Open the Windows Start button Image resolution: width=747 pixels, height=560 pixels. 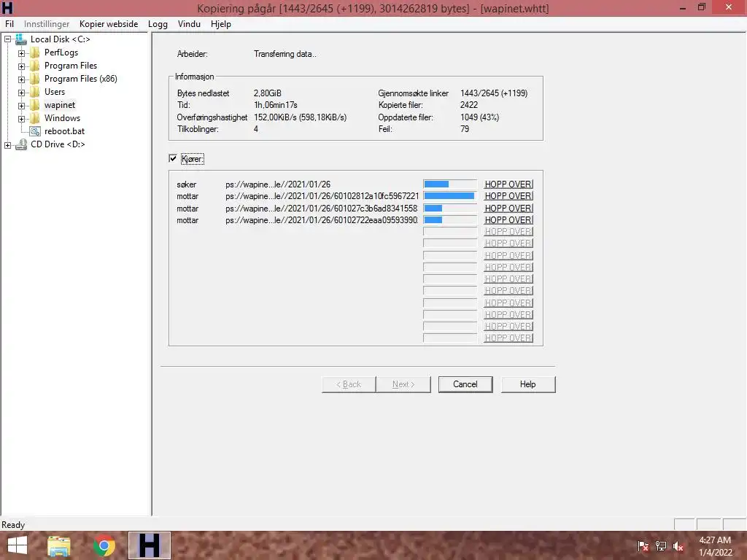[x=18, y=545]
